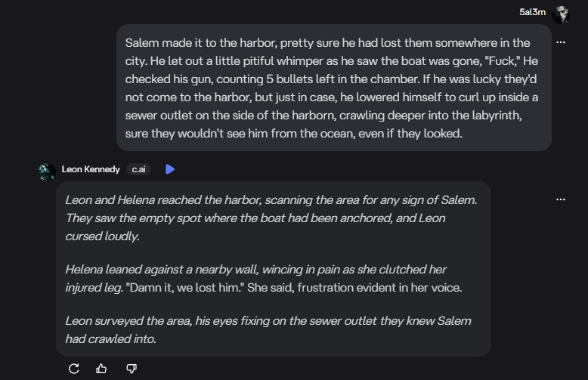The image size is (588, 380).
Task: Click Leon Kennedy's character avatar
Action: 46,170
